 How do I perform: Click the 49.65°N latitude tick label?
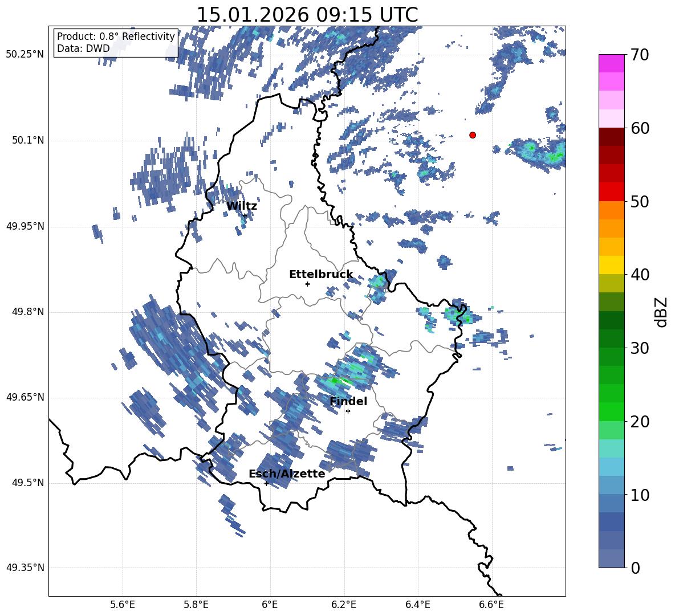pos(25,397)
